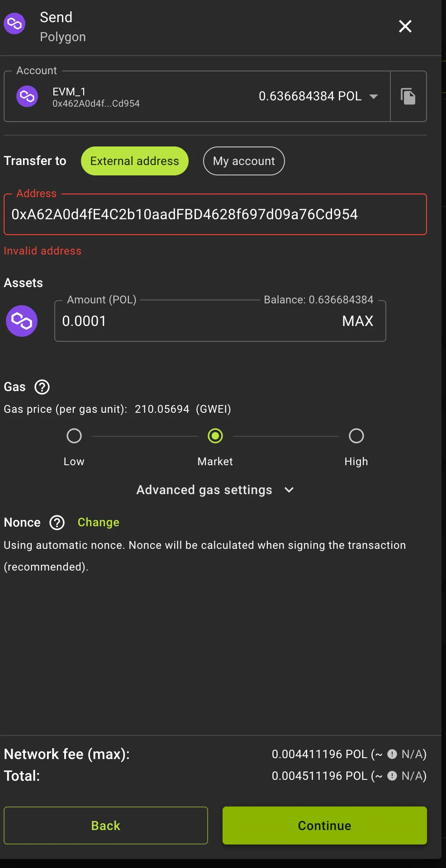446x868 pixels.
Task: Click the Network fee amount 0.004411196 POL
Action: coord(319,754)
